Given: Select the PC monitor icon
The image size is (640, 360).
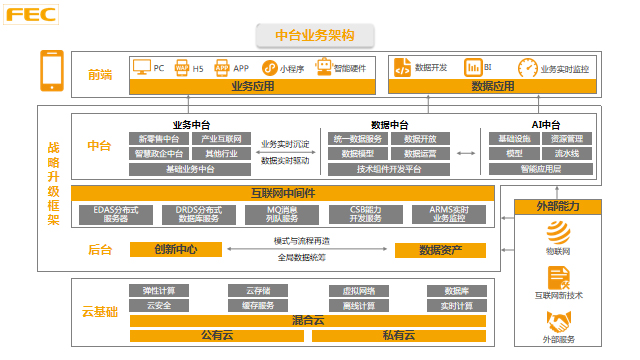Looking at the screenshot, I should [x=142, y=67].
